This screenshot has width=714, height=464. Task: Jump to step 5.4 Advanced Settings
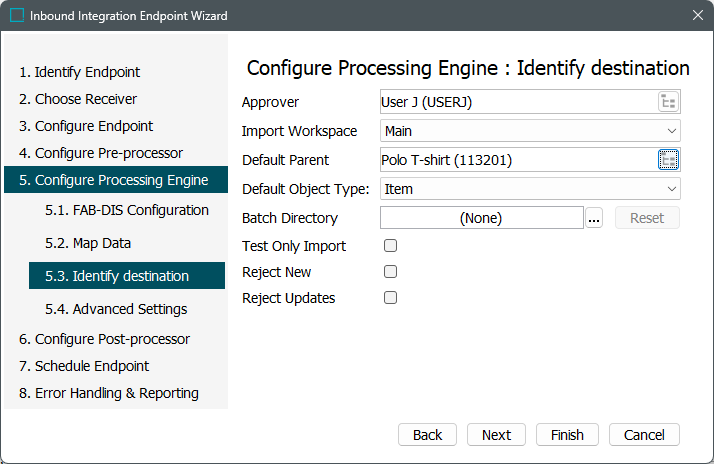point(116,309)
